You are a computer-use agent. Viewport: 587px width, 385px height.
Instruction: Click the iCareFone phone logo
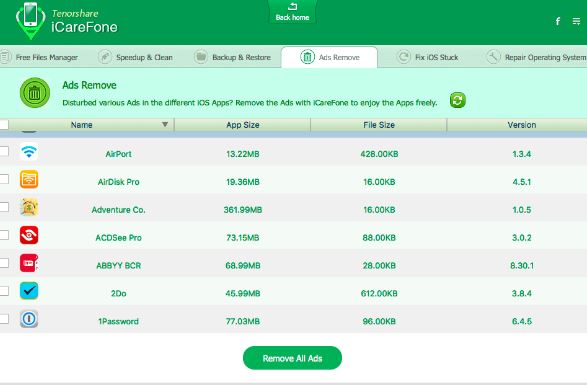tap(30, 21)
